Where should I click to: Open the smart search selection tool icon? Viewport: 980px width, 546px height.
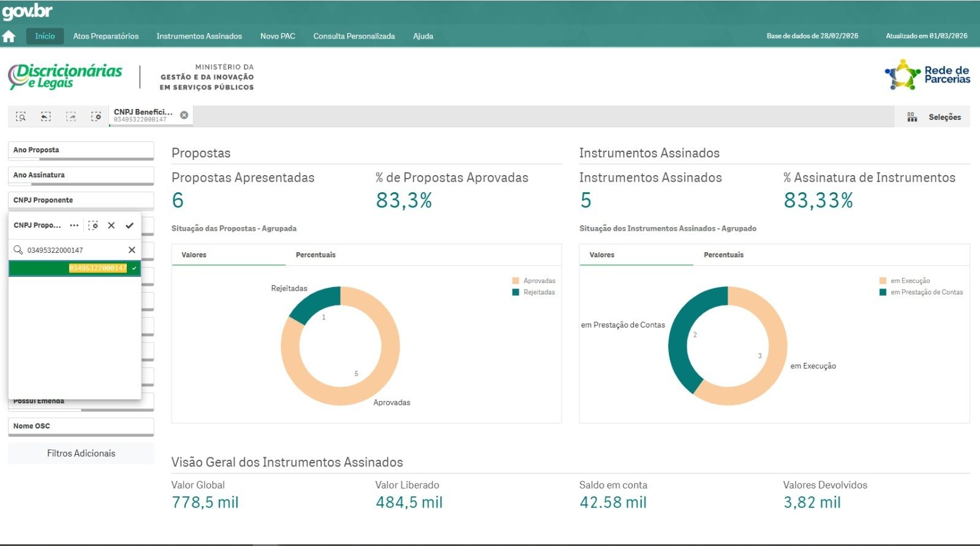[x=21, y=116]
